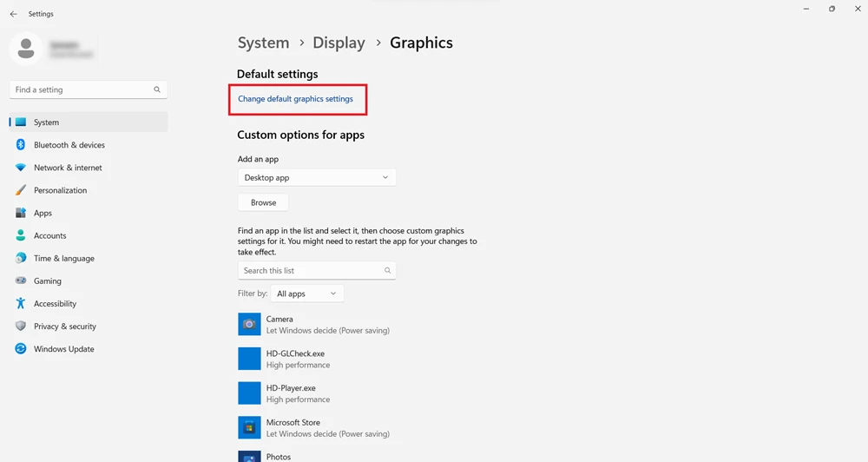Click the Personalization paintbrush icon
Screen dimensions: 868x462
21,190
